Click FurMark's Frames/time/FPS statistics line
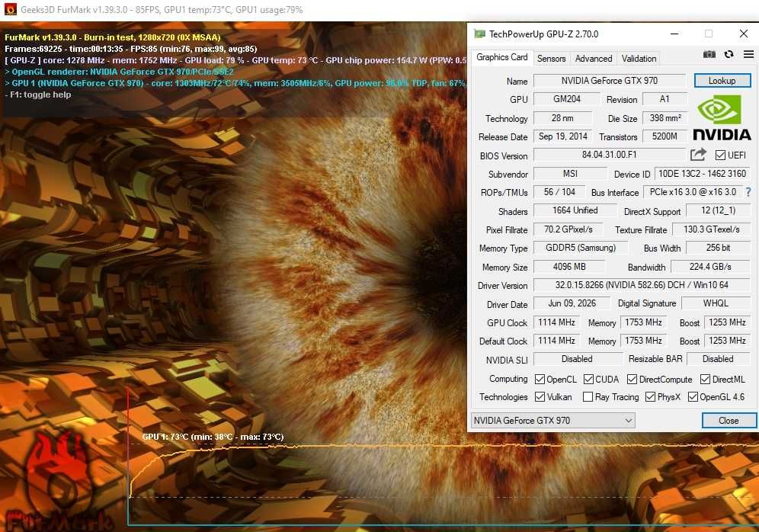The height and width of the screenshot is (532, 759). (131, 49)
